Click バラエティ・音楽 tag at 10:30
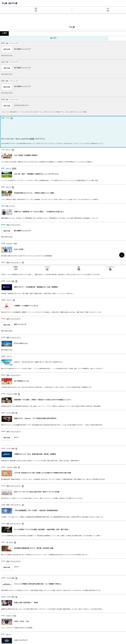 coord(12,244)
